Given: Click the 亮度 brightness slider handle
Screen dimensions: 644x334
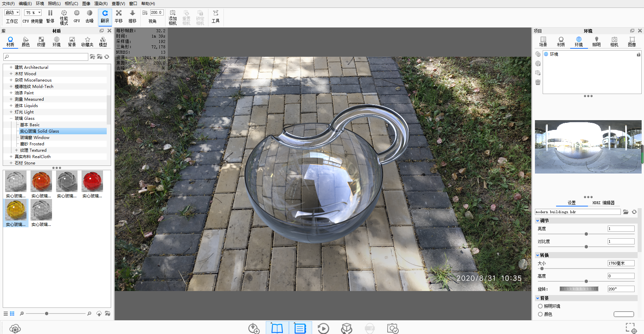Looking at the screenshot, I should 586,234.
